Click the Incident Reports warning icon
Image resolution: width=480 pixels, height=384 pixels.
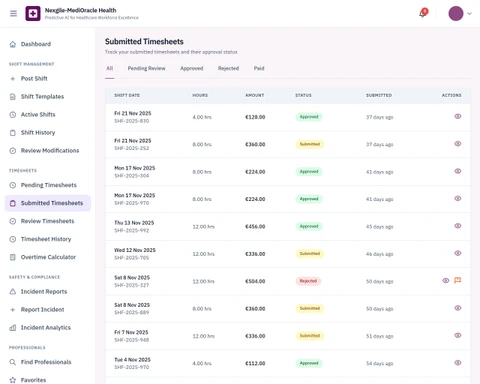click(x=13, y=292)
